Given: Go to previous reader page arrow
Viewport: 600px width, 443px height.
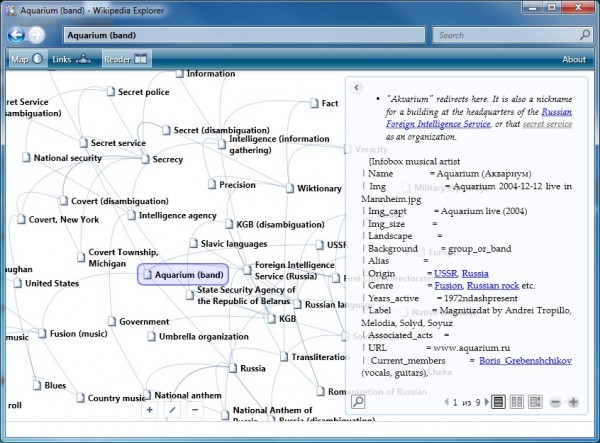Looking at the screenshot, I should pyautogui.click(x=446, y=402).
